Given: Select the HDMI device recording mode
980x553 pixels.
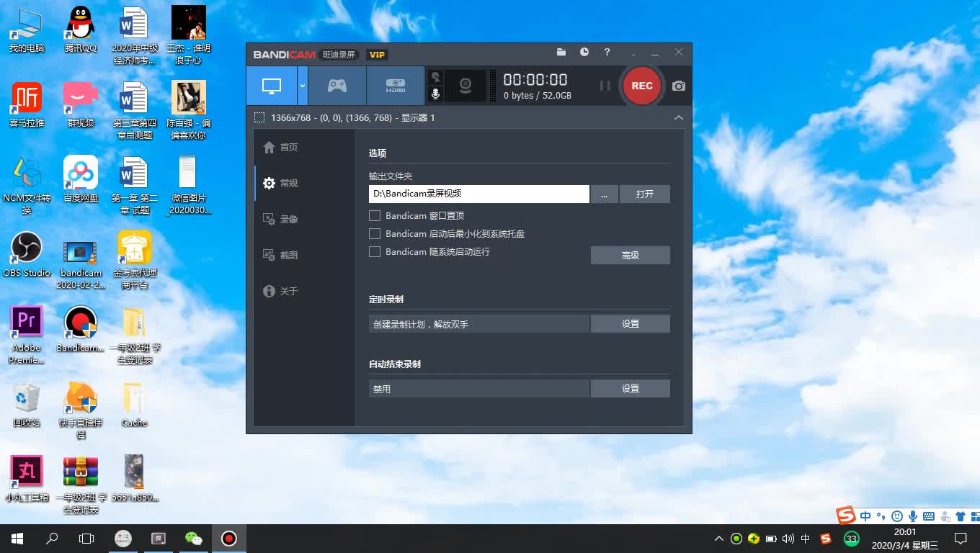Looking at the screenshot, I should pos(396,86).
